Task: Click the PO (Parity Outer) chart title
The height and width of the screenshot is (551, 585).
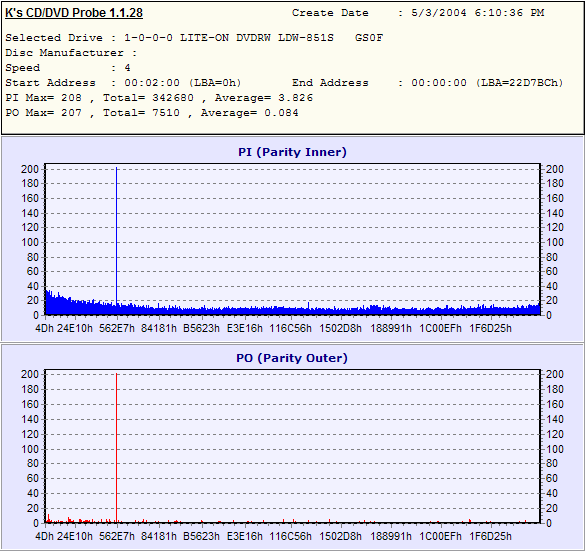Action: [292, 358]
